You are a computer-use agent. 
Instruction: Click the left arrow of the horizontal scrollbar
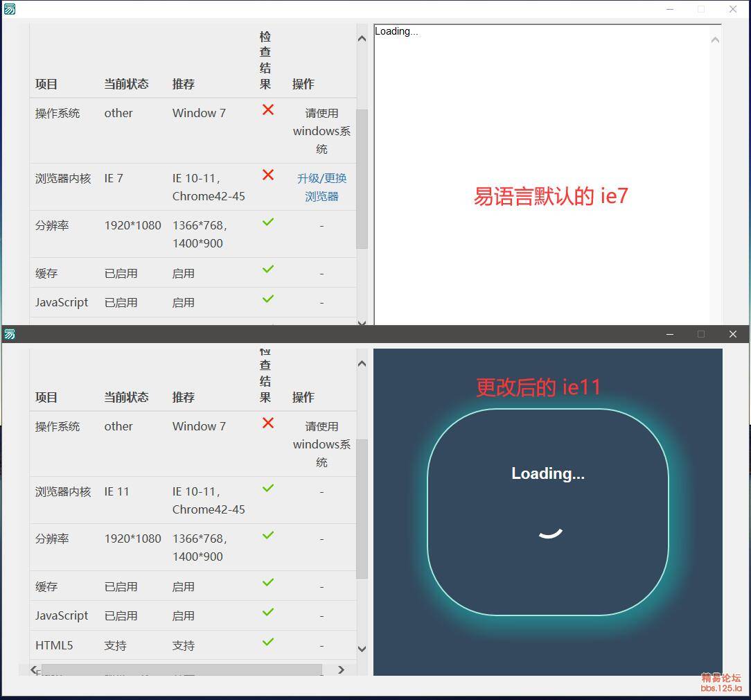pos(33,670)
